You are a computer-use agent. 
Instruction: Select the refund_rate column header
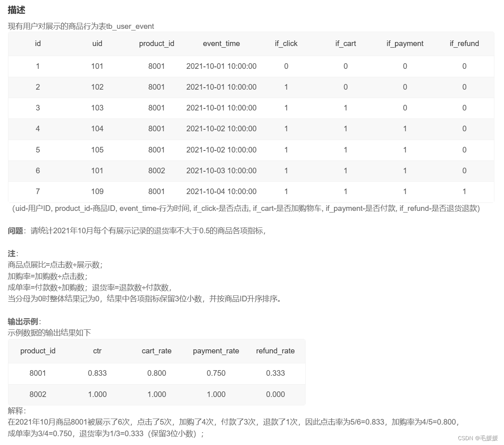(275, 351)
